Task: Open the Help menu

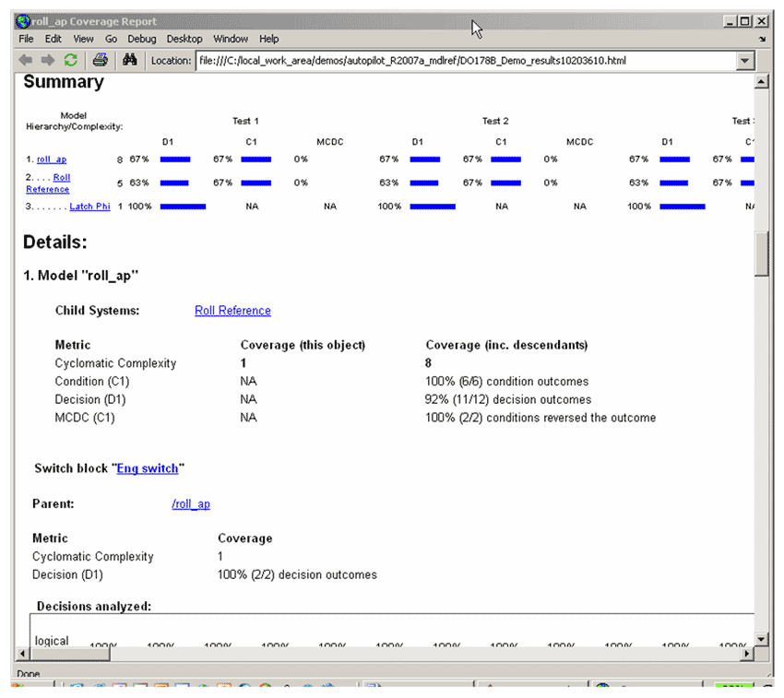Action: [268, 39]
